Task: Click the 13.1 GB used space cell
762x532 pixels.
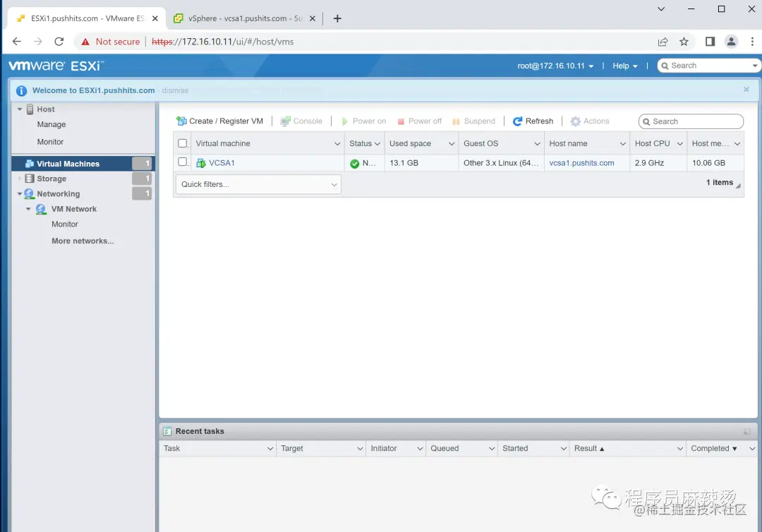Action: tap(421, 163)
